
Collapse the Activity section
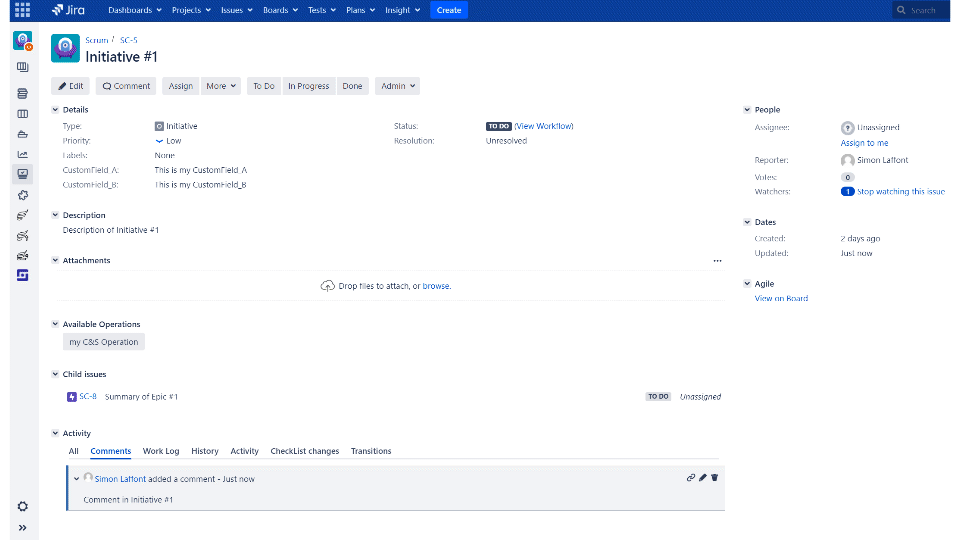click(x=55, y=433)
